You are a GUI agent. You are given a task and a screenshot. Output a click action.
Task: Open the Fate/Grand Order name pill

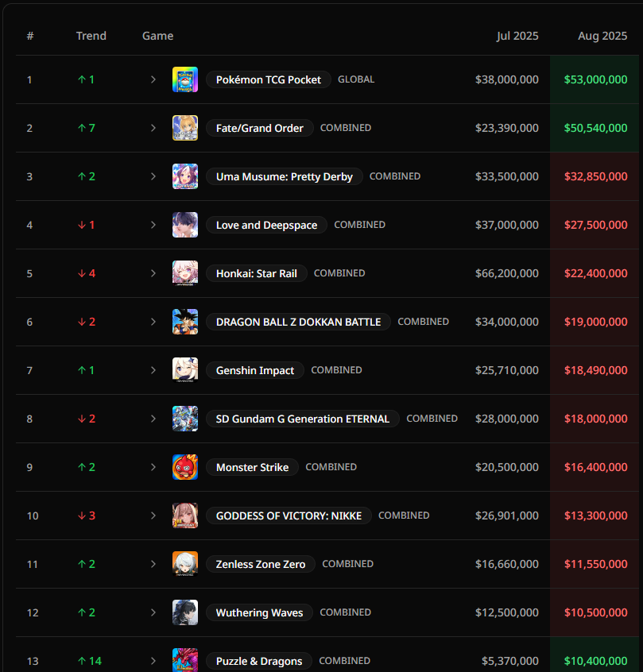click(260, 128)
